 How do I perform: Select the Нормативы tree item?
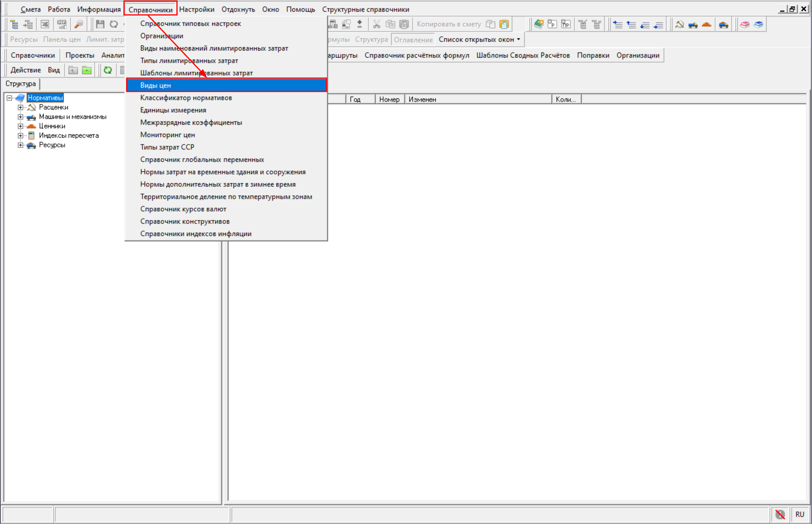[46, 98]
